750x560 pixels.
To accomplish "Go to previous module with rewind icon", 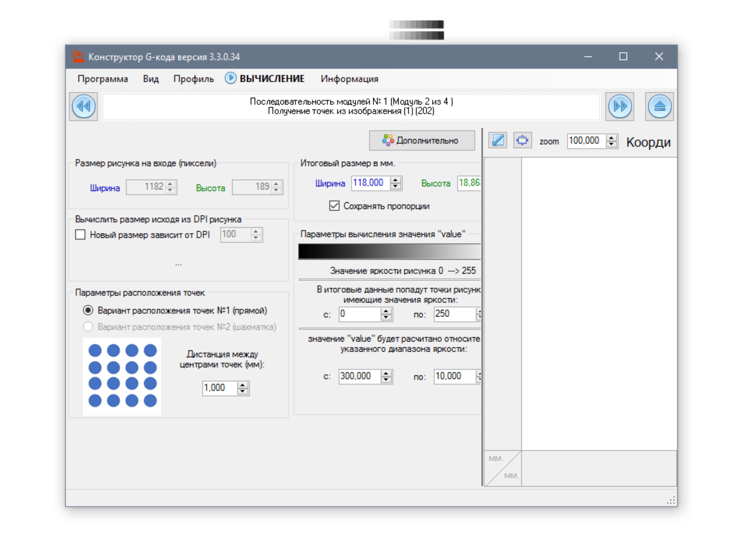I will point(83,106).
